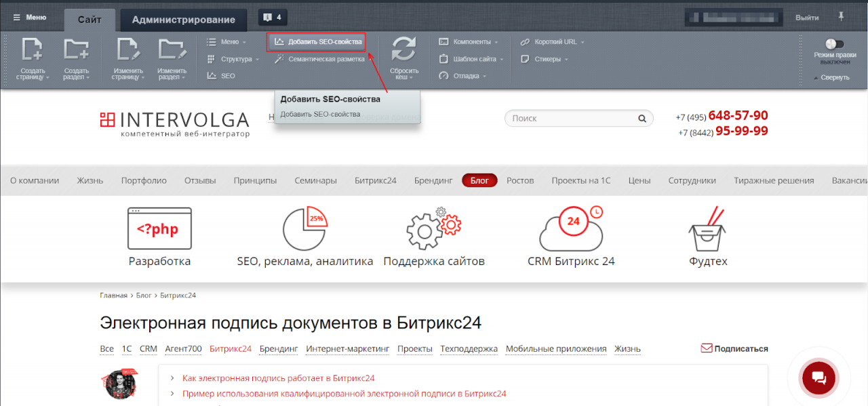
Task: Open the Структура toolbar item
Action: [233, 59]
